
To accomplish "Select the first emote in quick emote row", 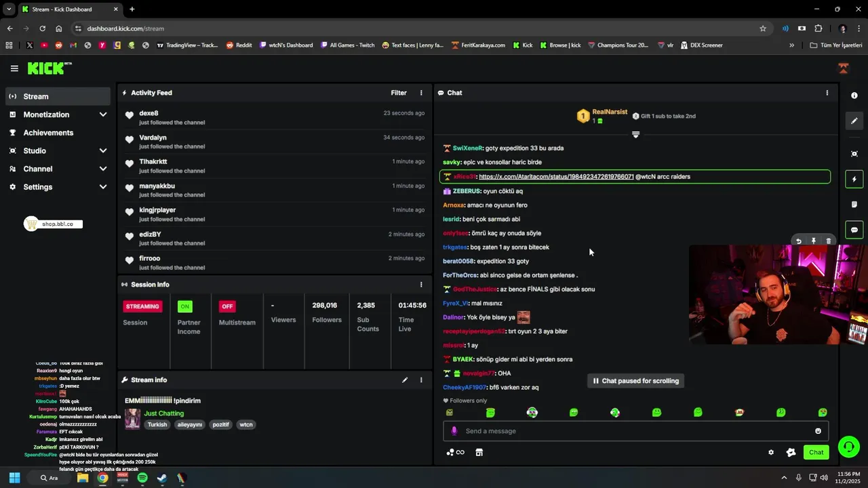I will pyautogui.click(x=449, y=412).
